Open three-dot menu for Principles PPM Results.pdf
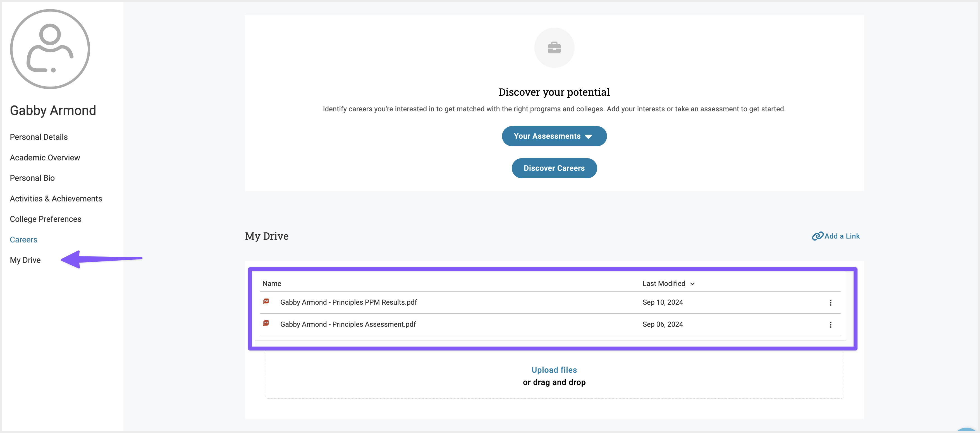This screenshot has height=433, width=980. point(830,303)
